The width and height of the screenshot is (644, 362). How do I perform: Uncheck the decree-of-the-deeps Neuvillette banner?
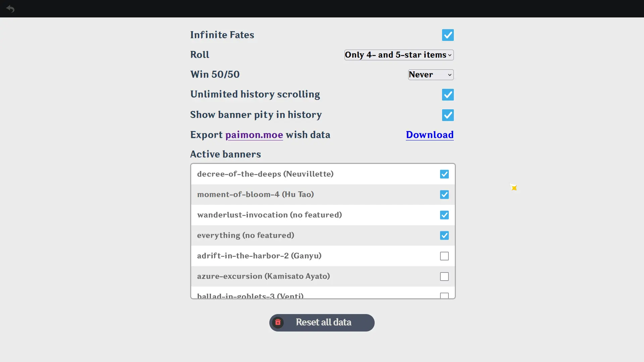pos(444,174)
